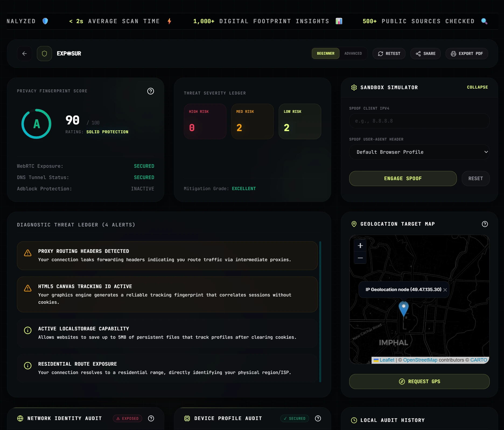
Task: Click the Request GPS button
Action: [x=419, y=382]
